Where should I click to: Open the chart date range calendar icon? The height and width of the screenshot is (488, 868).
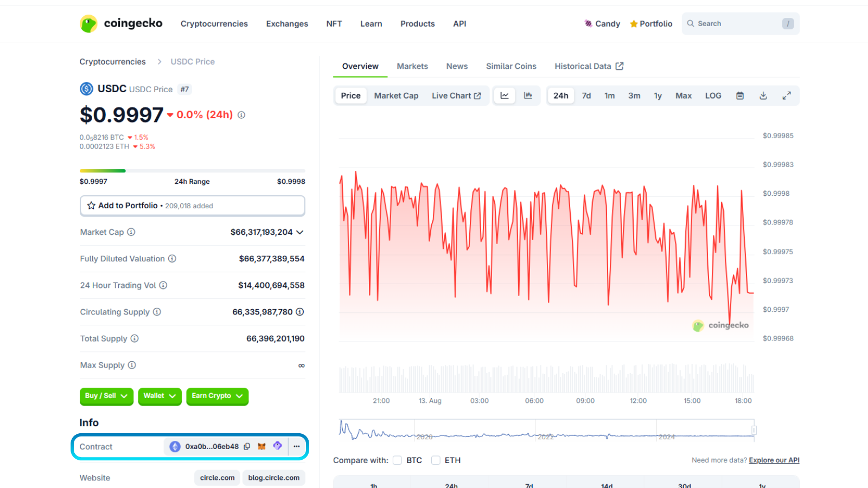point(740,95)
